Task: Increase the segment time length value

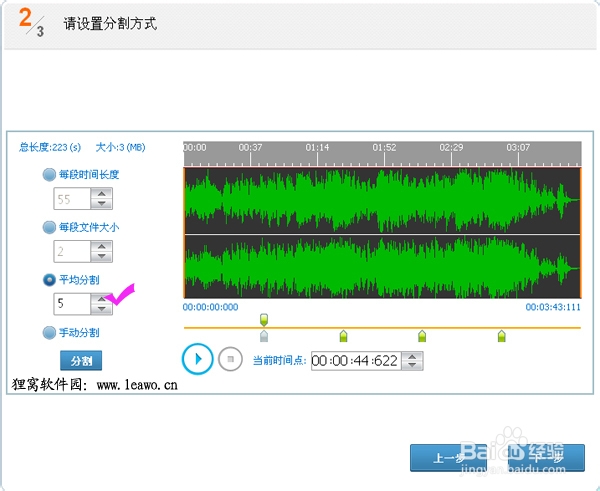Action: (x=101, y=193)
